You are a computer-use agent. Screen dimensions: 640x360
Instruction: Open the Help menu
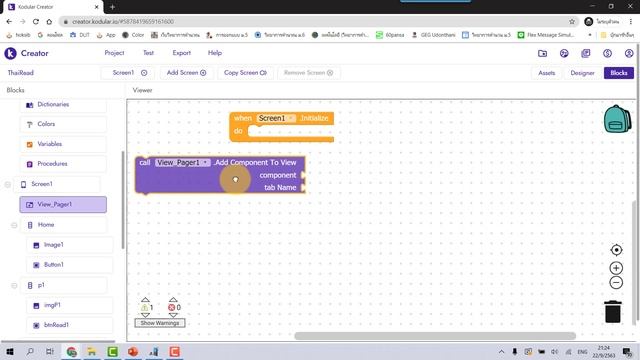click(x=215, y=53)
